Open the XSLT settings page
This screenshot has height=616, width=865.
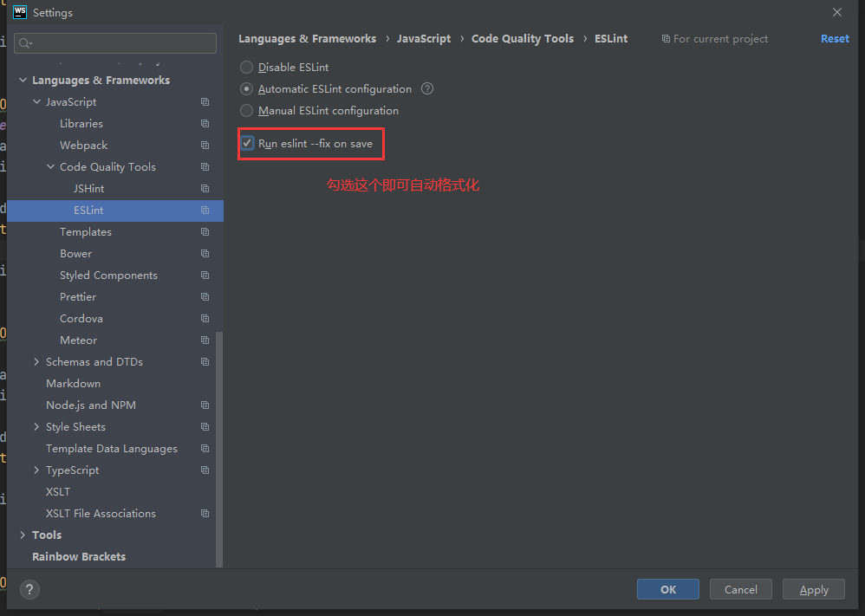[58, 491]
